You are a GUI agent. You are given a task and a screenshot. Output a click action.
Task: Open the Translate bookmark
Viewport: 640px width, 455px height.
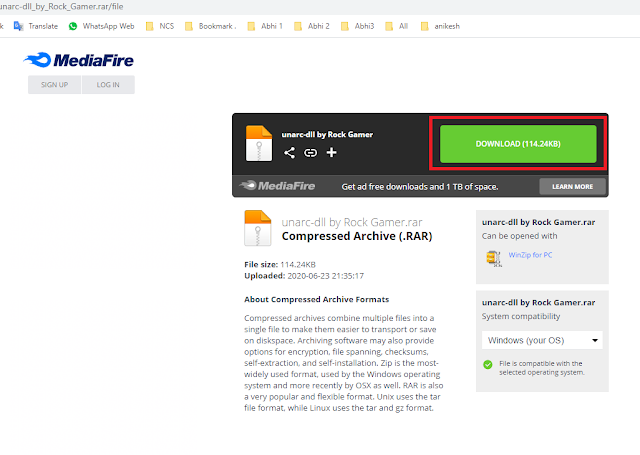(36, 26)
